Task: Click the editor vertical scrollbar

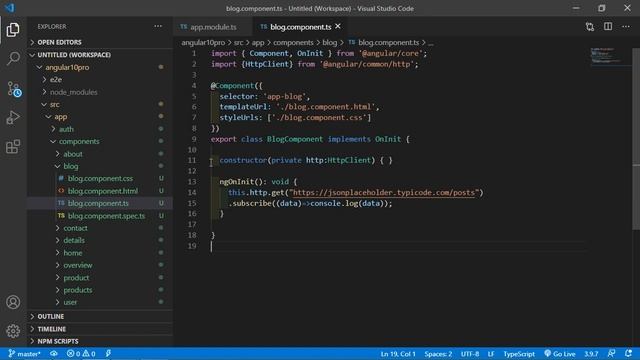Action: point(636,139)
